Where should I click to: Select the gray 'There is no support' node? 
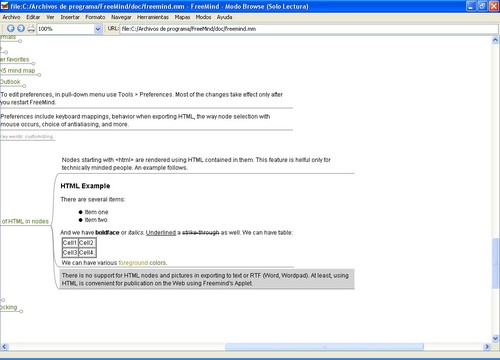pos(207,279)
